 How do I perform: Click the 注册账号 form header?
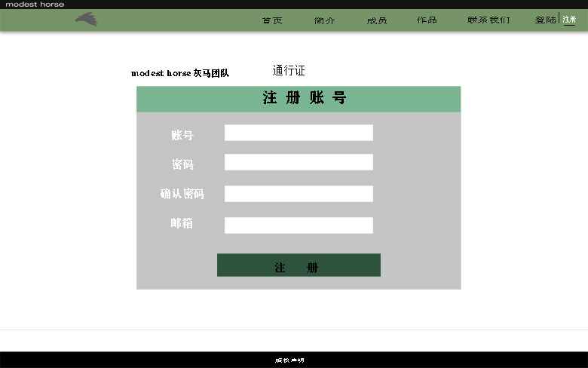(305, 98)
